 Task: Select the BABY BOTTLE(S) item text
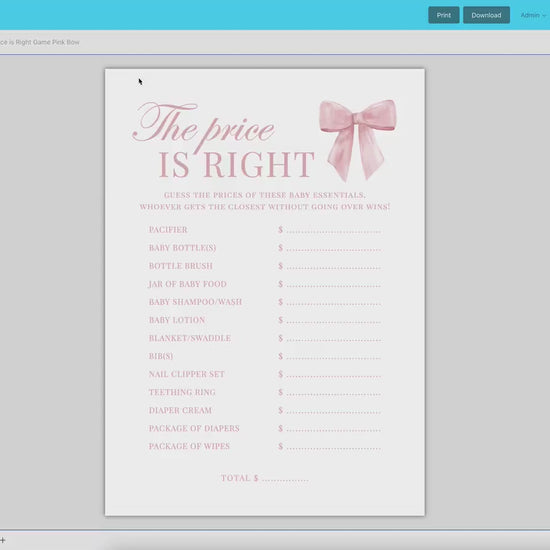point(182,248)
